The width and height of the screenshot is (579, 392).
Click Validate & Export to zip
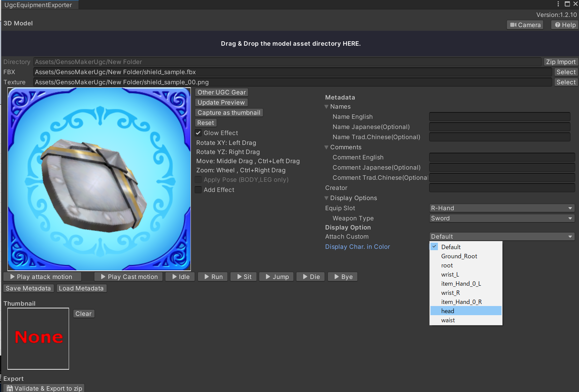coord(44,388)
